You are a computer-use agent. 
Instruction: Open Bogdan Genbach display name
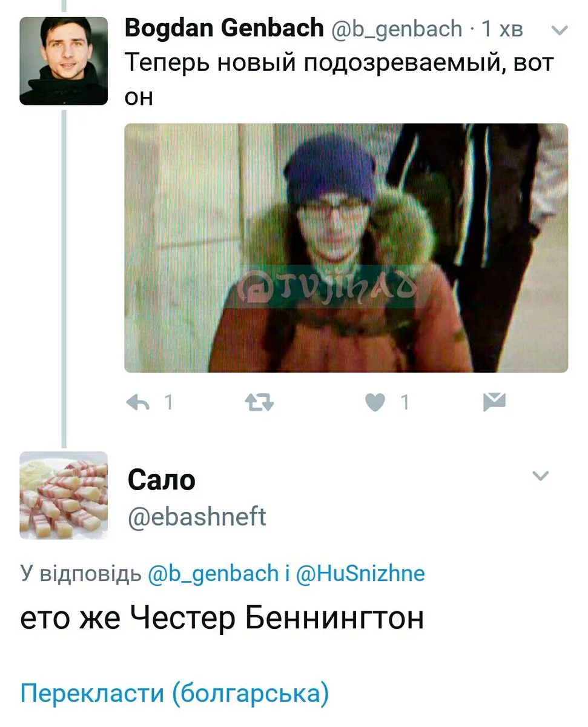point(225,28)
